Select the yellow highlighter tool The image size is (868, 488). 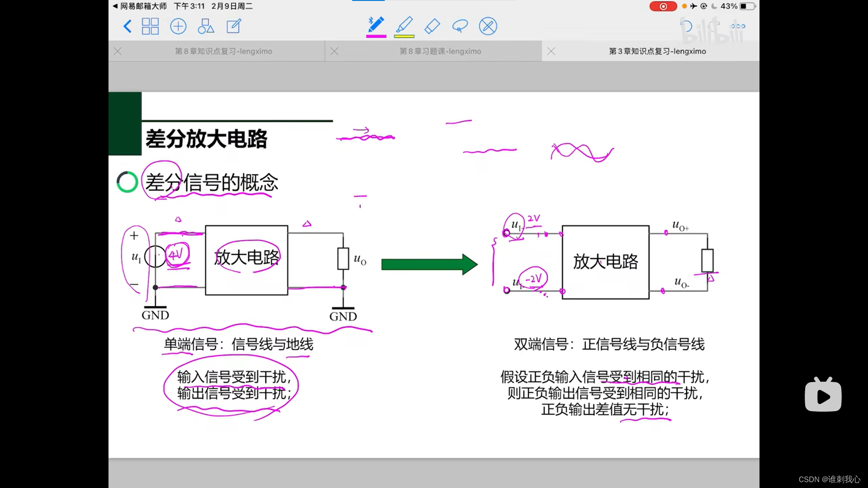tap(404, 25)
